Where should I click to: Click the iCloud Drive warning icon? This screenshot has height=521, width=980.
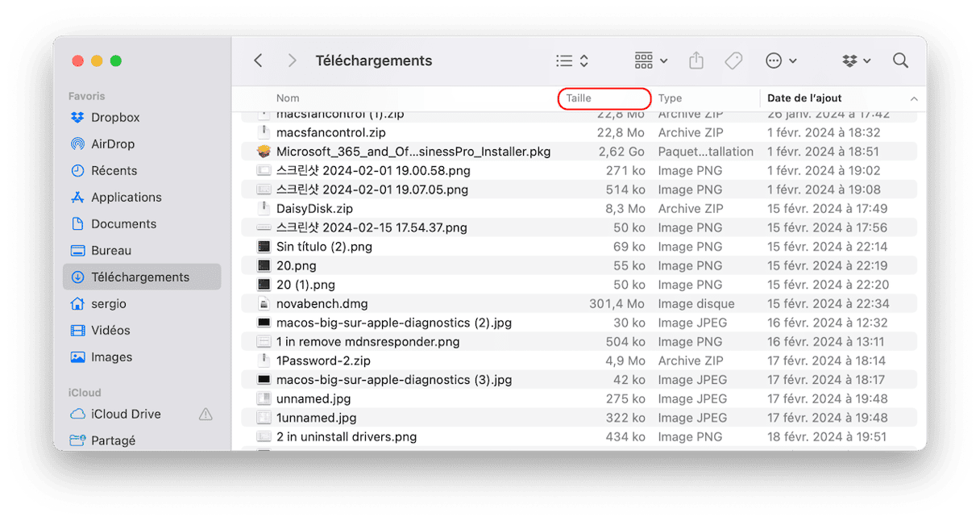(206, 414)
